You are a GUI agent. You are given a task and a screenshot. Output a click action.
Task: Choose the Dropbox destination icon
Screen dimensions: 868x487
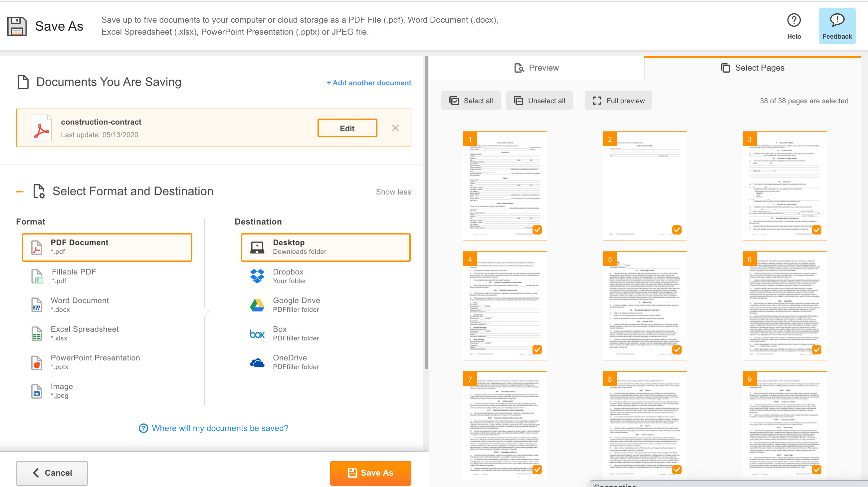pos(257,276)
